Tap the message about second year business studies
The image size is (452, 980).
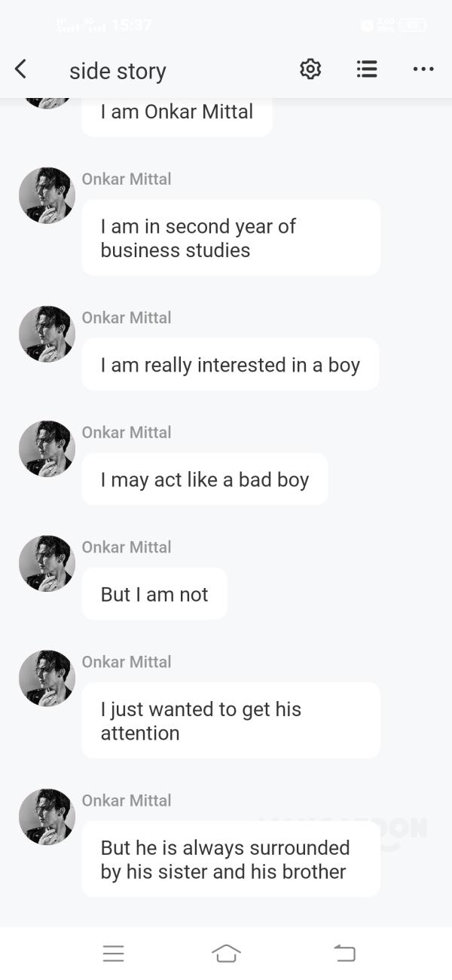tap(231, 237)
